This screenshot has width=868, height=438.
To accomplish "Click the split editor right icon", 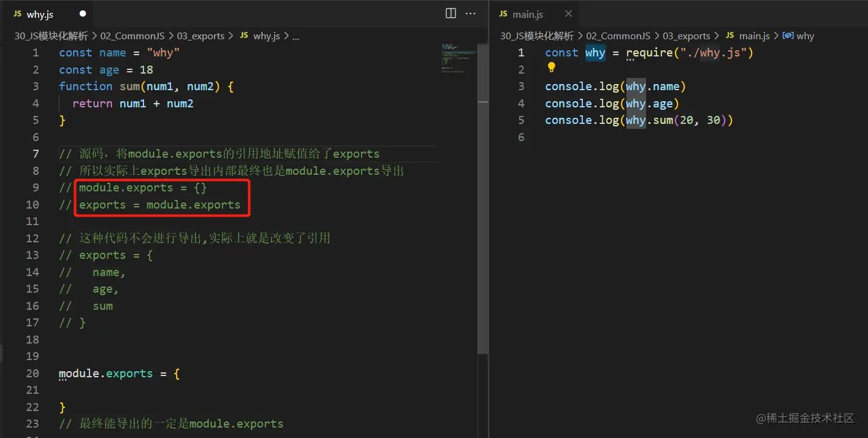I will pyautogui.click(x=451, y=13).
